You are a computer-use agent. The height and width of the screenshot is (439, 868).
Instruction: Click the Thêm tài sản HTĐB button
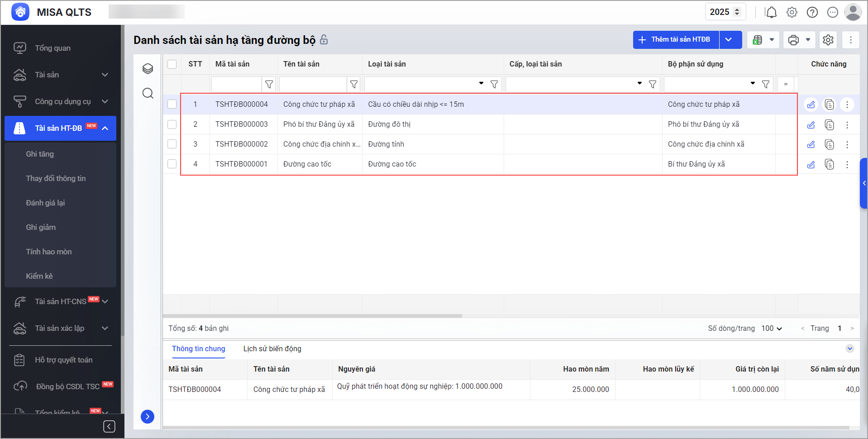(676, 40)
